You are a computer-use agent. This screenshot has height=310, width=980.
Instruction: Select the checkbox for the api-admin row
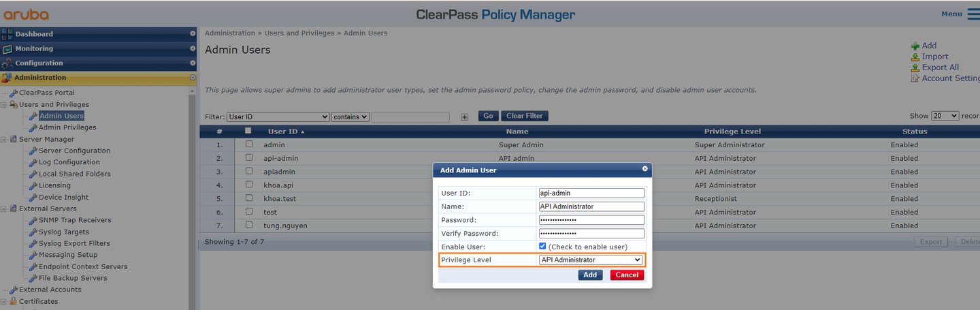(x=248, y=158)
